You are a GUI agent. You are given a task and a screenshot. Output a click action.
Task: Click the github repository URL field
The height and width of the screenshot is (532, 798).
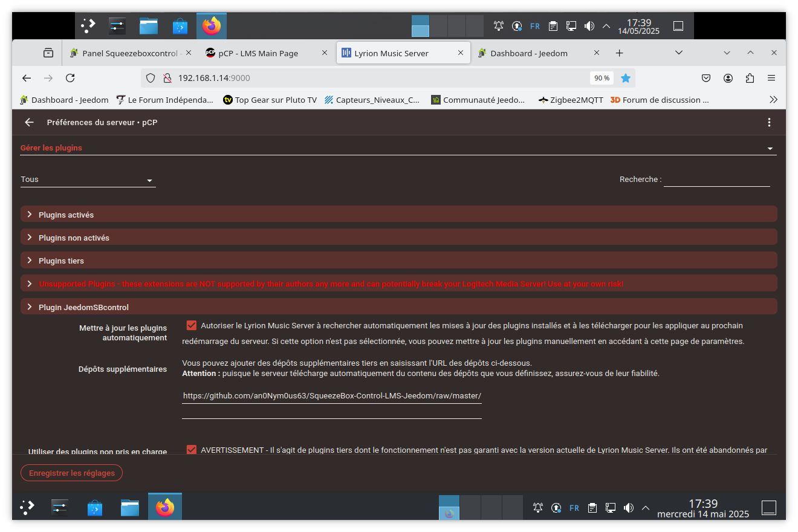pos(332,395)
